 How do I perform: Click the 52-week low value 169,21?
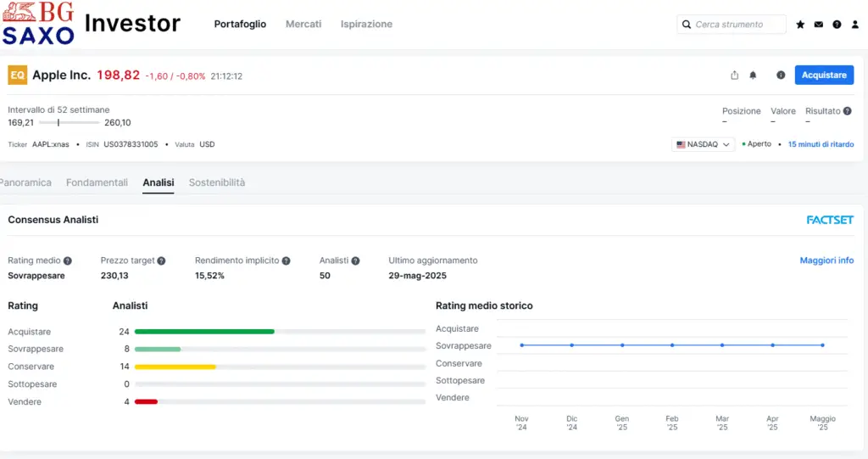click(x=20, y=122)
